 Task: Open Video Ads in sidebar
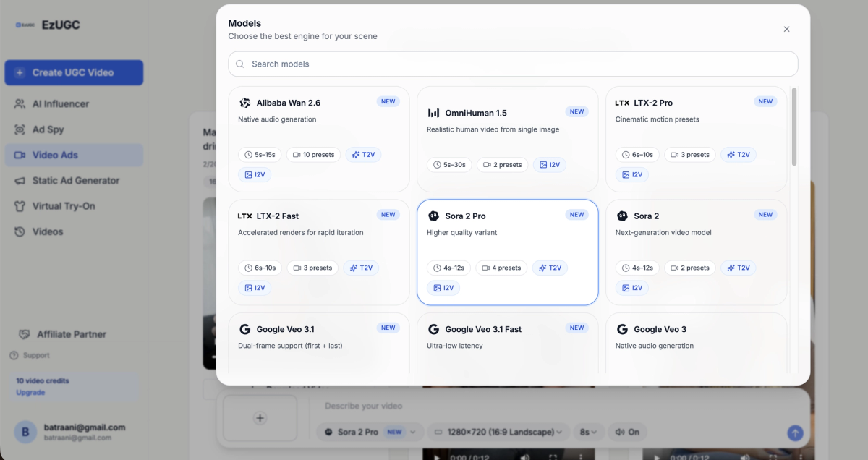pos(74,155)
